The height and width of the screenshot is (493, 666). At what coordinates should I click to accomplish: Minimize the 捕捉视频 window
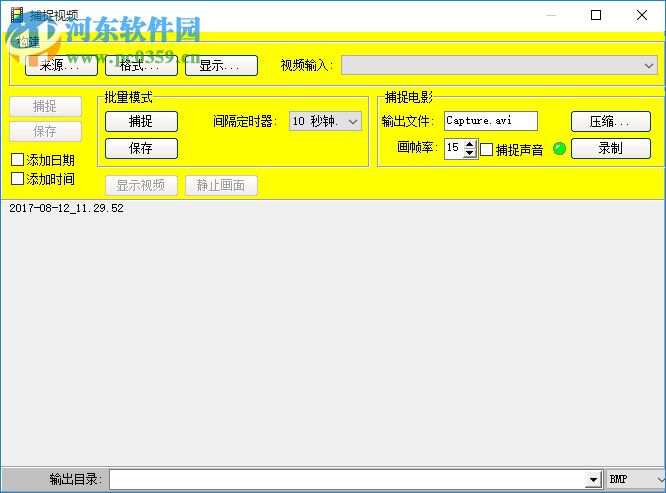[x=551, y=15]
